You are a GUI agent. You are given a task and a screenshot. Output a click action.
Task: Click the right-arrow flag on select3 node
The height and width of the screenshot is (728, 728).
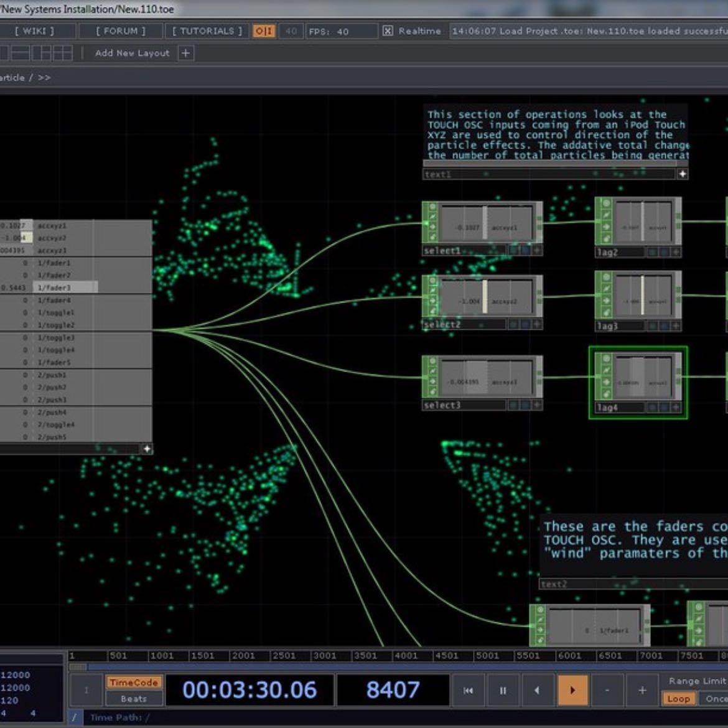coord(432,381)
